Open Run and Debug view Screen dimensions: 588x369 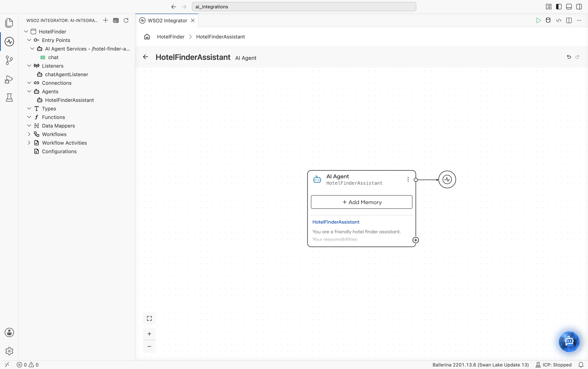tap(9, 79)
